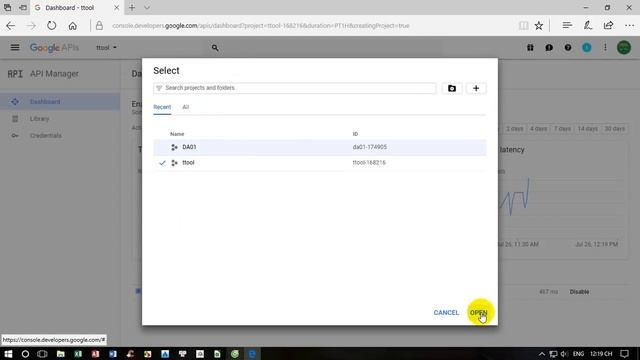The image size is (640, 360).
Task: Open the browser More ellipsis menu
Action: (629, 25)
